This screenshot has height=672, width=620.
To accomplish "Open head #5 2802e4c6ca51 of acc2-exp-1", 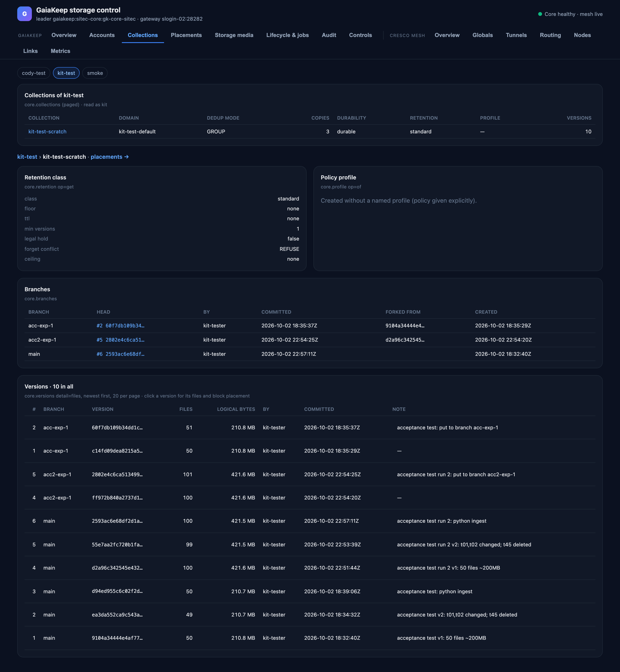I will tap(120, 340).
